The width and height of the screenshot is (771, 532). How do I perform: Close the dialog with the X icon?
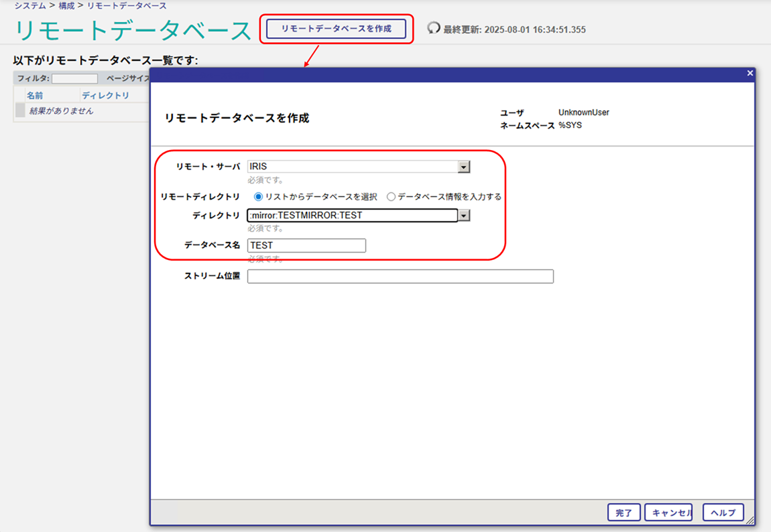point(750,73)
